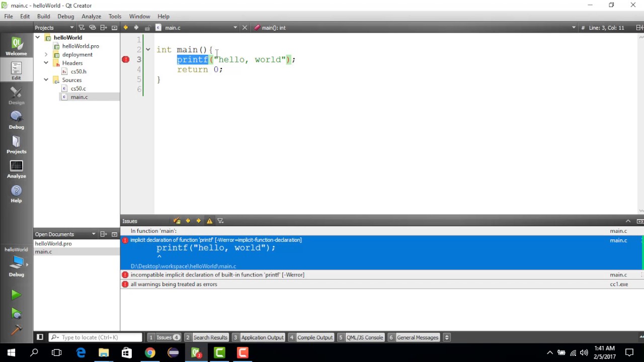Image resolution: width=644 pixels, height=362 pixels.
Task: Open main.c in Open Documents list
Action: [43, 251]
